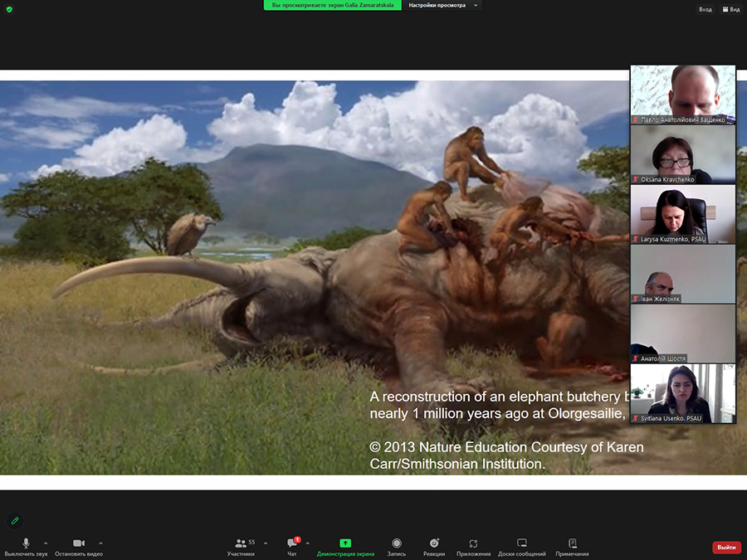Select Іван Желізняк's video thumbnail
The width and height of the screenshot is (747, 560).
pyautogui.click(x=683, y=274)
